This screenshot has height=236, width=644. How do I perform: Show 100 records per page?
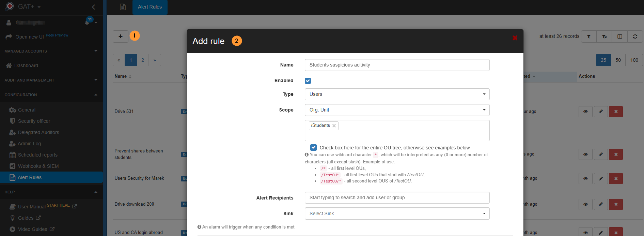coord(634,60)
